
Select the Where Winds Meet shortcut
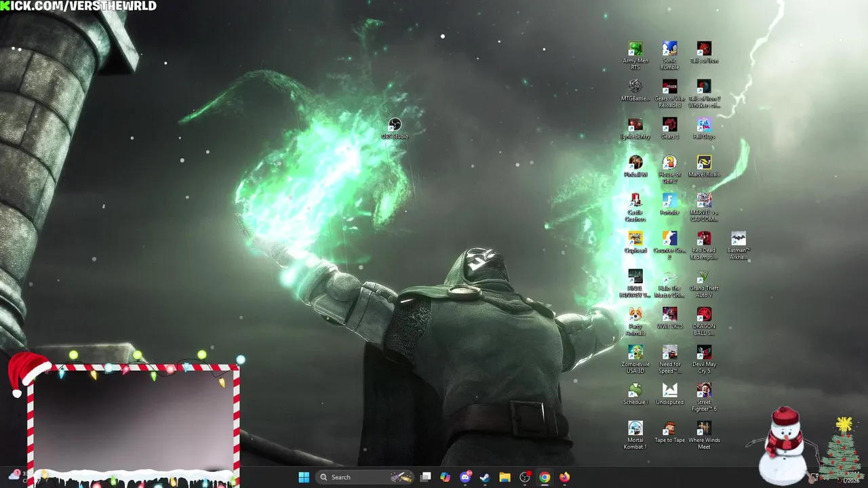coord(704,435)
